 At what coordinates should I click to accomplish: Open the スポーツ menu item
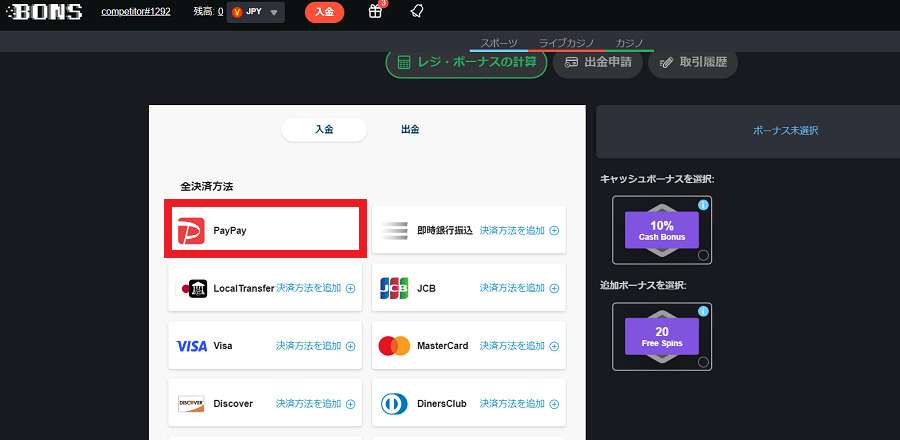tap(499, 44)
